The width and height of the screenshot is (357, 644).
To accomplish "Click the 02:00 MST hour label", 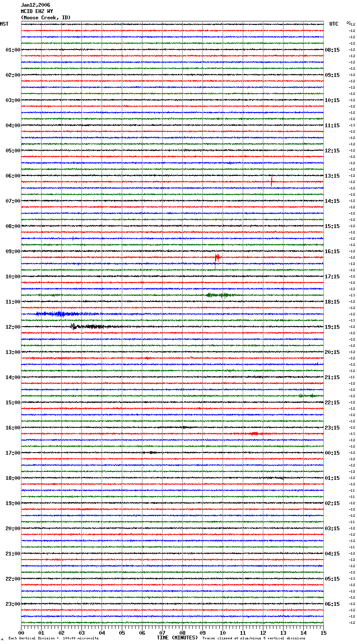I will click(x=13, y=75).
